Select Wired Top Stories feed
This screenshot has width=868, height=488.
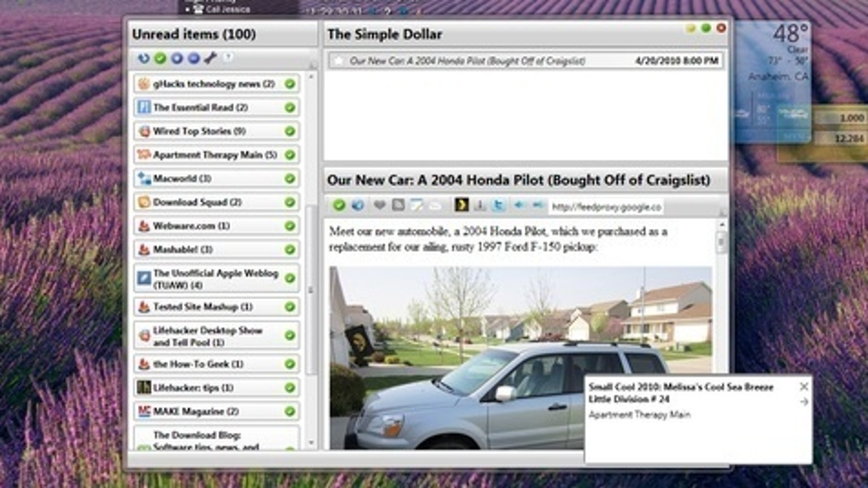[x=216, y=131]
